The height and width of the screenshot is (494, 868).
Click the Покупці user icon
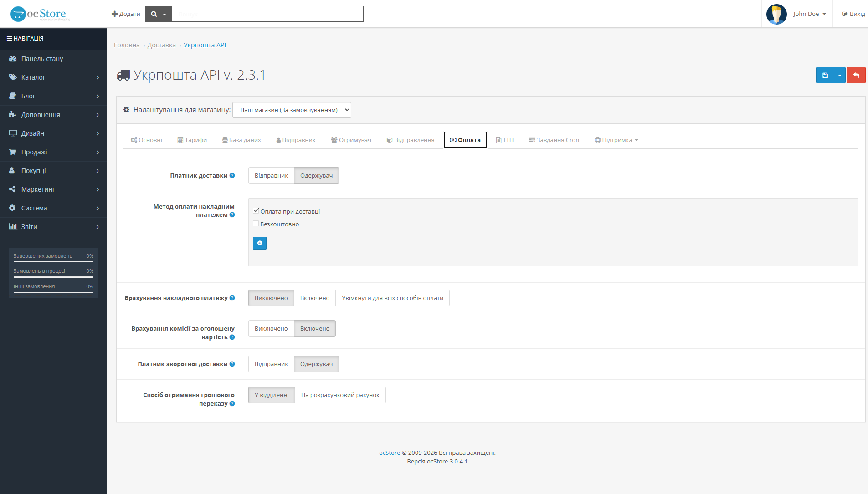click(12, 171)
